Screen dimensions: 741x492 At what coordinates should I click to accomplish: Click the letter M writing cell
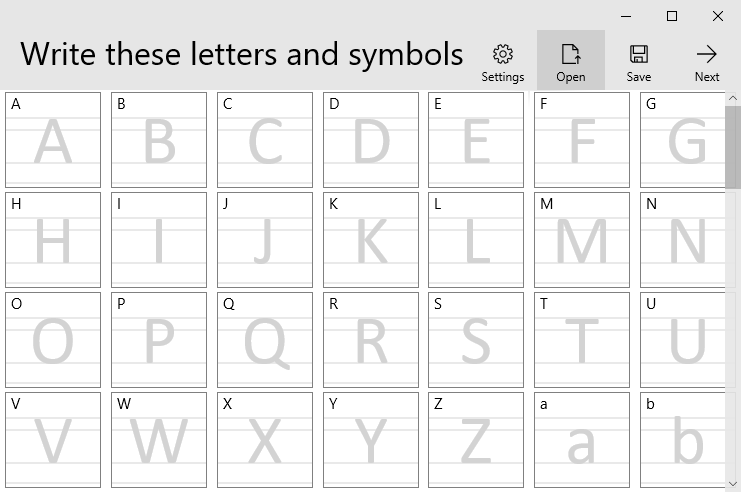coord(582,240)
